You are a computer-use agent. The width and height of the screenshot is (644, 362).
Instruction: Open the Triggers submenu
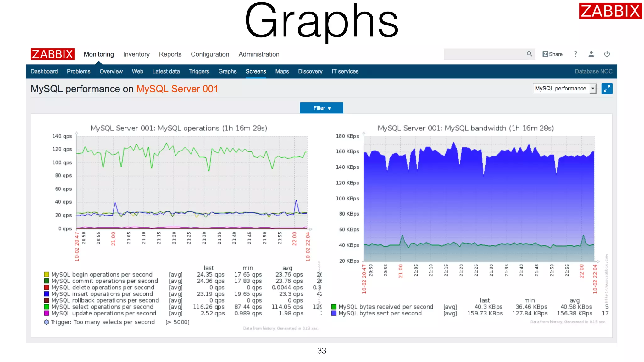pos(199,71)
